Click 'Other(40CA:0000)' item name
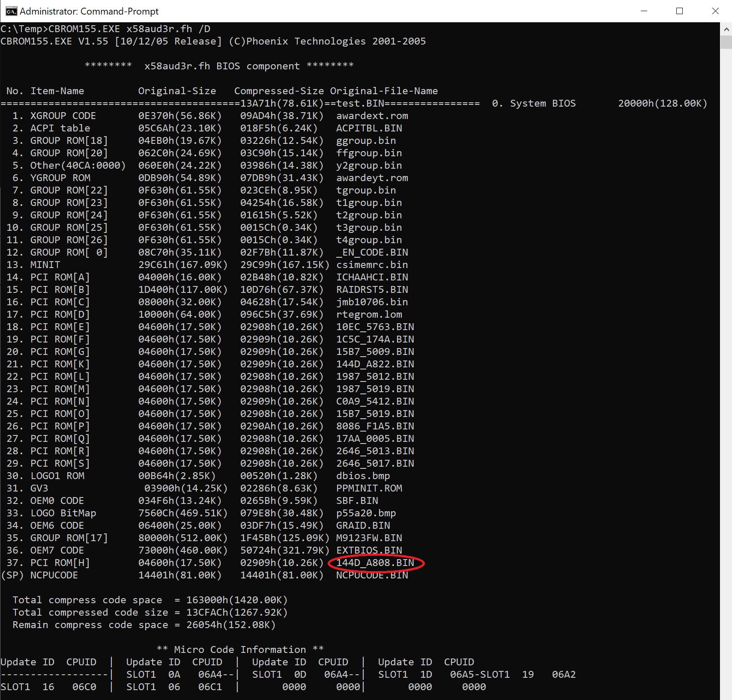The height and width of the screenshot is (700, 732). [78, 165]
